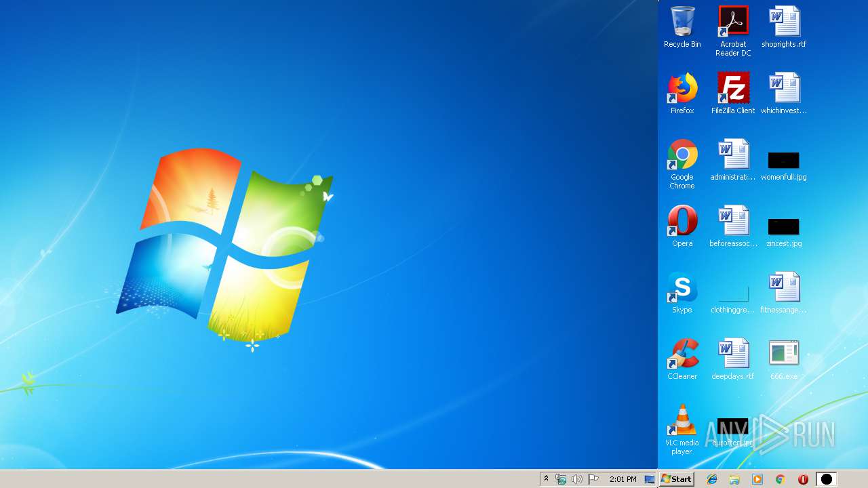Open Opera from the taskbar
Screen dimensions: 868x488
[x=803, y=479]
